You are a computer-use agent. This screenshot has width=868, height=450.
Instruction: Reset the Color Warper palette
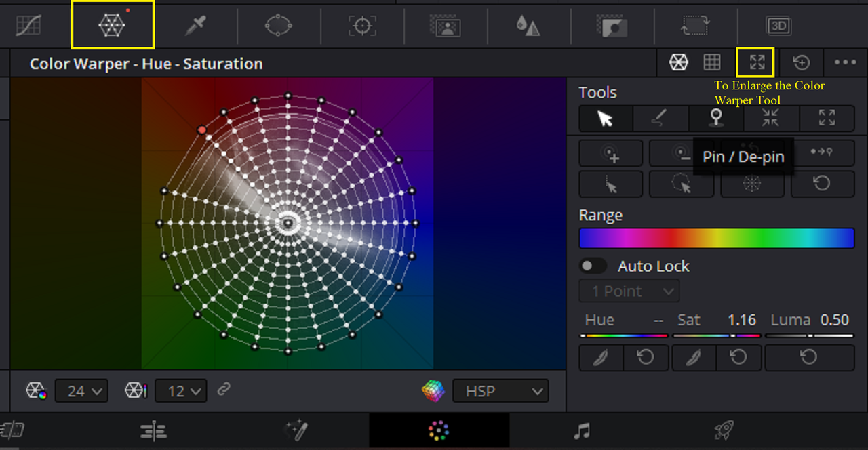click(x=802, y=62)
